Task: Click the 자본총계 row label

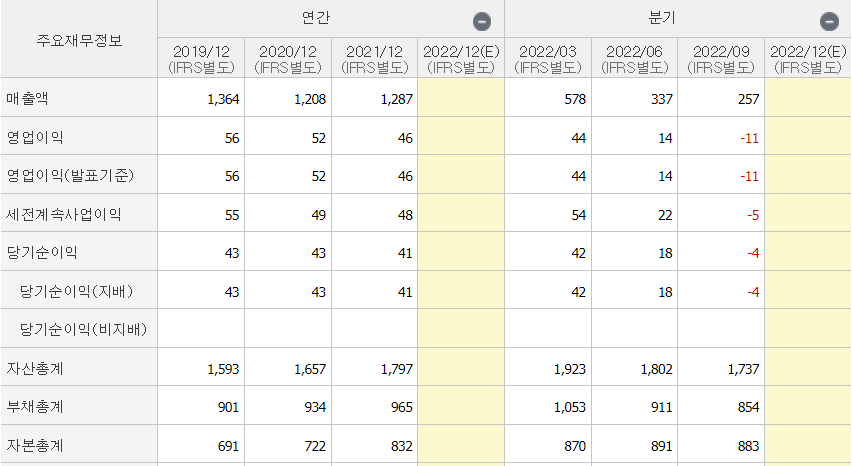Action: 35,445
